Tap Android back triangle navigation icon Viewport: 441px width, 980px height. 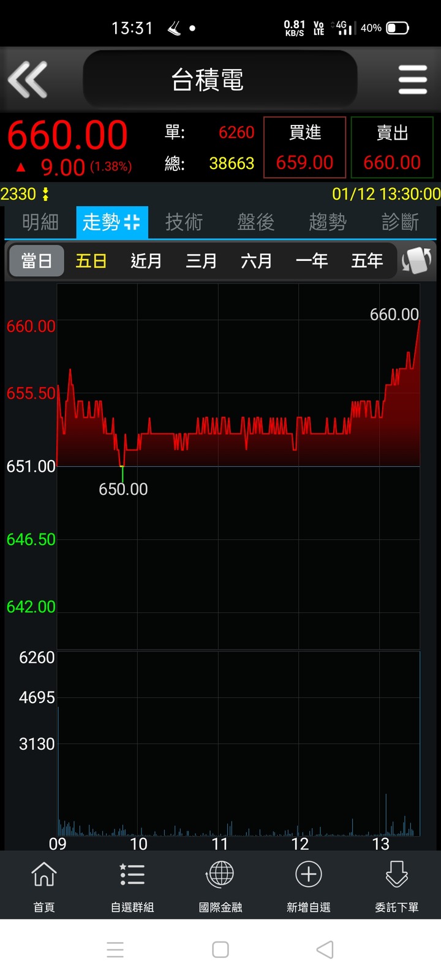coord(325,949)
